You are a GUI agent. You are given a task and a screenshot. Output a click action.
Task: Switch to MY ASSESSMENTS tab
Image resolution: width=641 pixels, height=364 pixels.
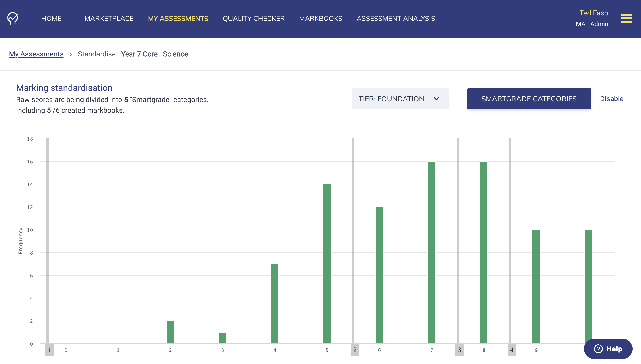[x=178, y=18]
